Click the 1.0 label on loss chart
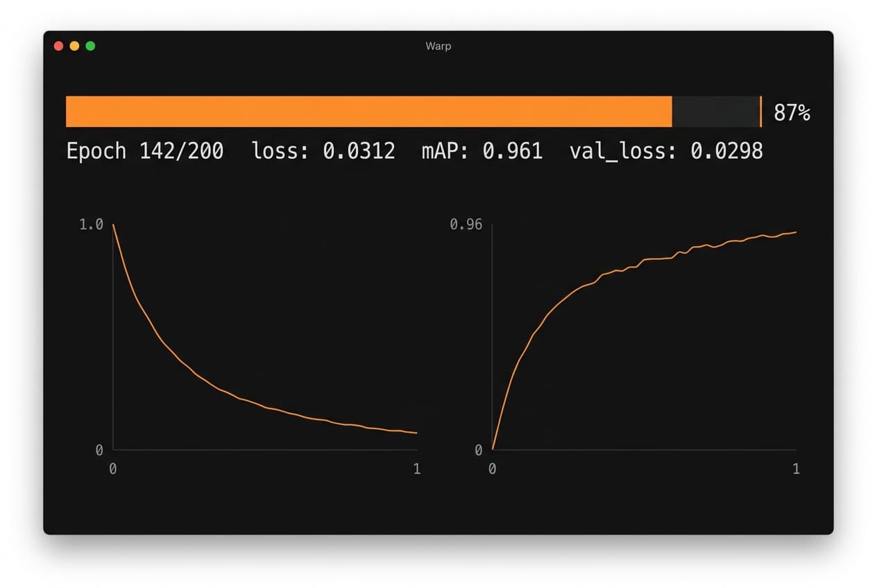 [91, 225]
